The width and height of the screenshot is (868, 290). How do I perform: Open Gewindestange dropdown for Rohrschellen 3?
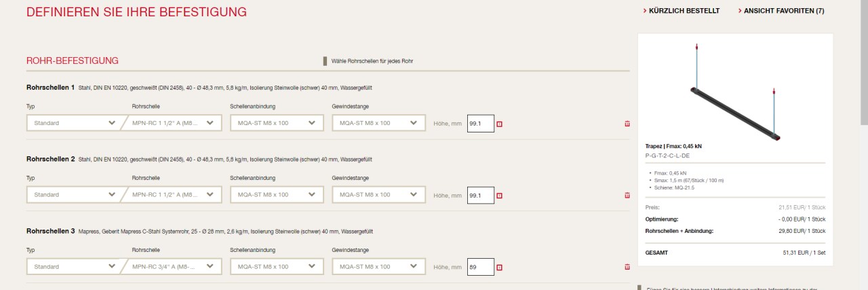click(x=378, y=267)
